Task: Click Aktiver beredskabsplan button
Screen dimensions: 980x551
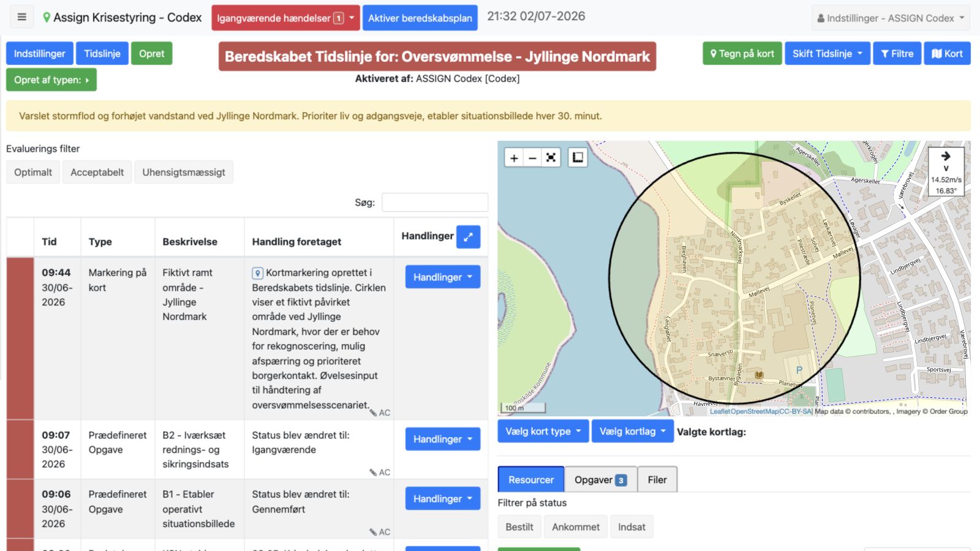Action: 420,18
